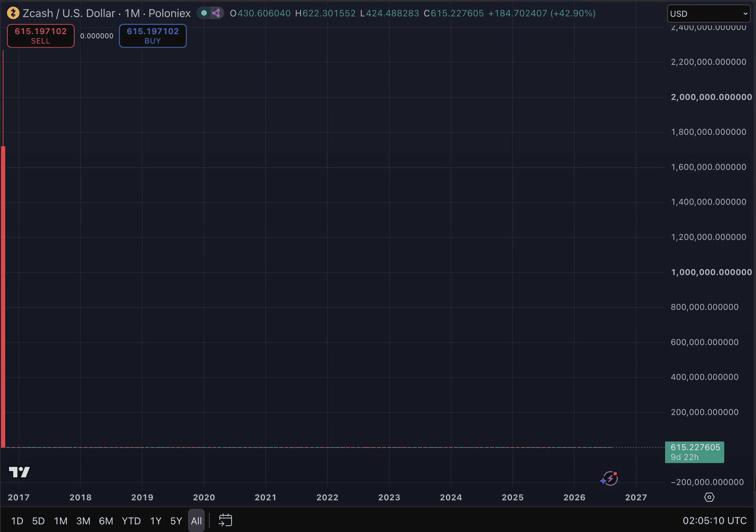Image resolution: width=756 pixels, height=532 pixels.
Task: Open the go-to-date calendar icon
Action: (225, 521)
